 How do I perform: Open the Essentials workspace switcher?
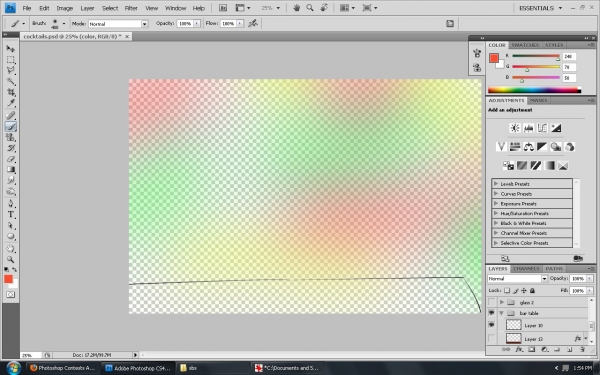pyautogui.click(x=540, y=8)
